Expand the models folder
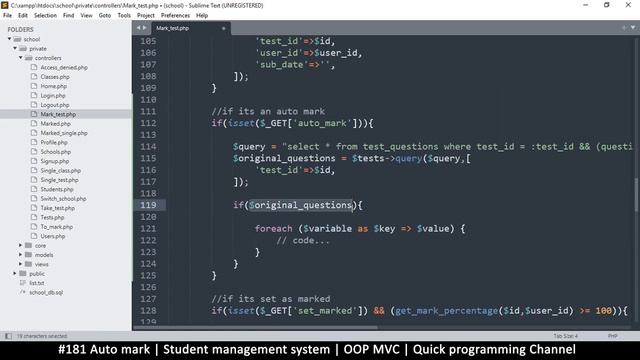640x360 pixels. click(x=20, y=255)
